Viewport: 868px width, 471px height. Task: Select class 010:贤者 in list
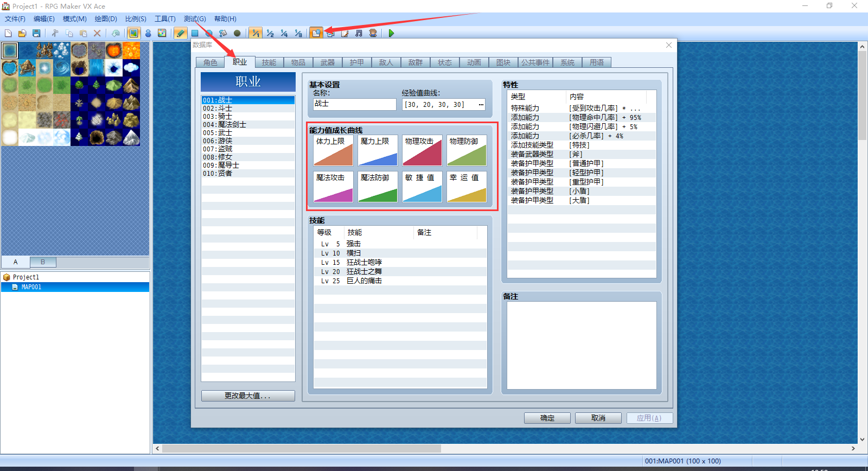248,173
